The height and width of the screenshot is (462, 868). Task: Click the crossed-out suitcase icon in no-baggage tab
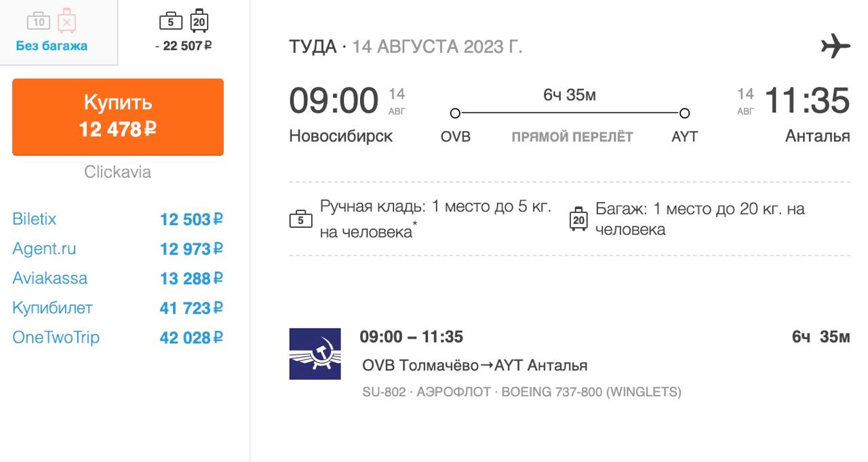click(x=66, y=20)
